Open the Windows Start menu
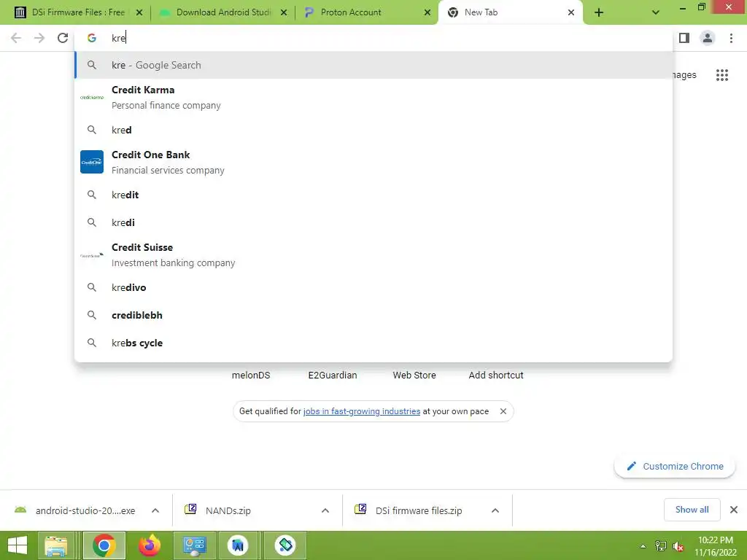747x560 pixels. click(18, 545)
